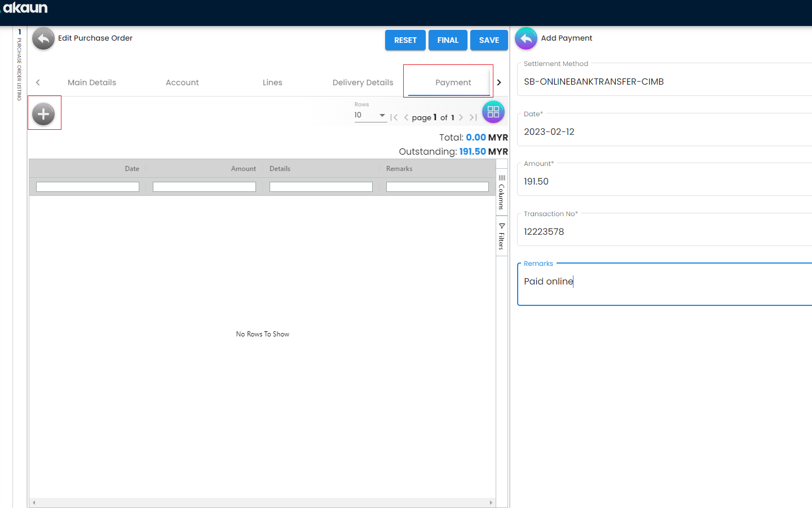Go to the previous page arrow
This screenshot has height=508, width=812.
pos(406,117)
